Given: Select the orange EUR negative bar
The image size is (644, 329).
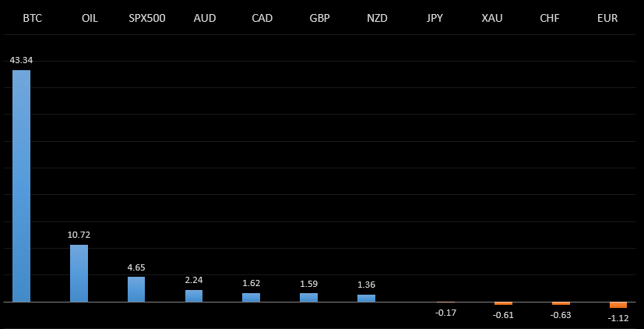Looking at the screenshot, I should click(x=618, y=305).
